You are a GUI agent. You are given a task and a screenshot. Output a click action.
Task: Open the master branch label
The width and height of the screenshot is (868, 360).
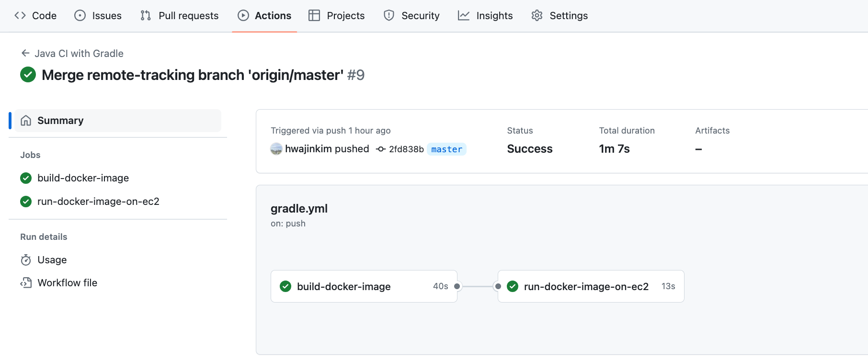[446, 149]
